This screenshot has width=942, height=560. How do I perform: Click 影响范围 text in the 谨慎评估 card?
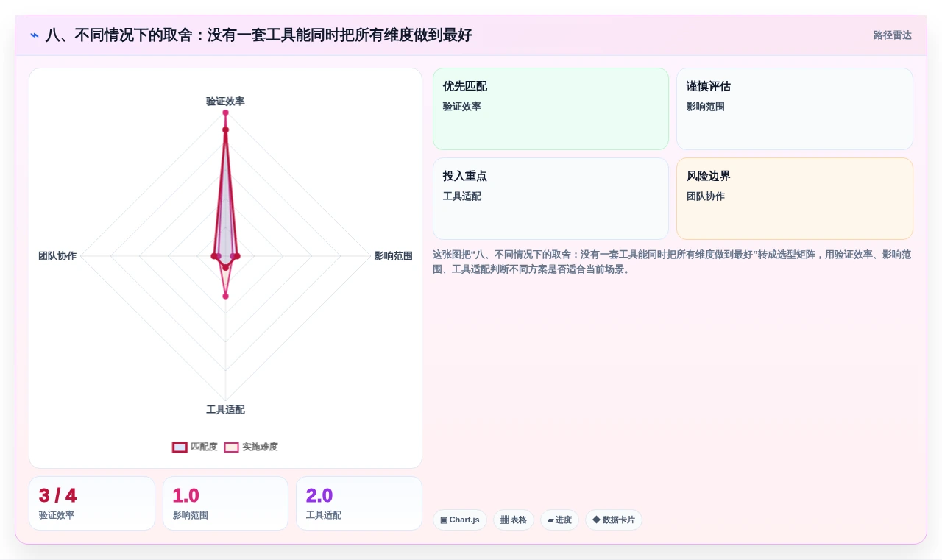point(706,107)
